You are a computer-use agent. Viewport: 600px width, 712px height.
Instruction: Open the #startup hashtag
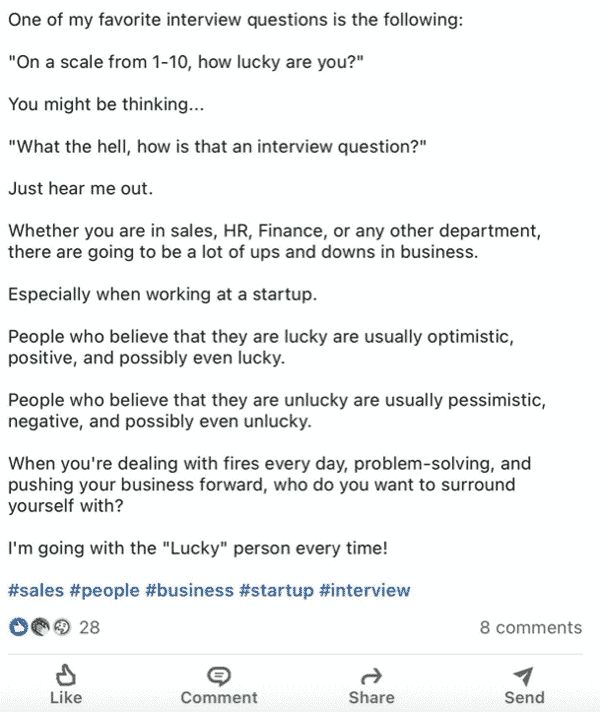(x=276, y=590)
